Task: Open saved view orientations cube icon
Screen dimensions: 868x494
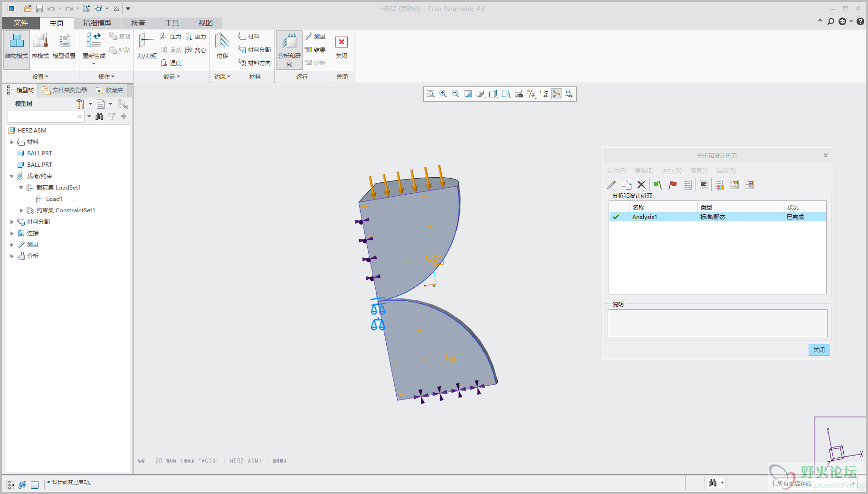Action: tap(506, 94)
